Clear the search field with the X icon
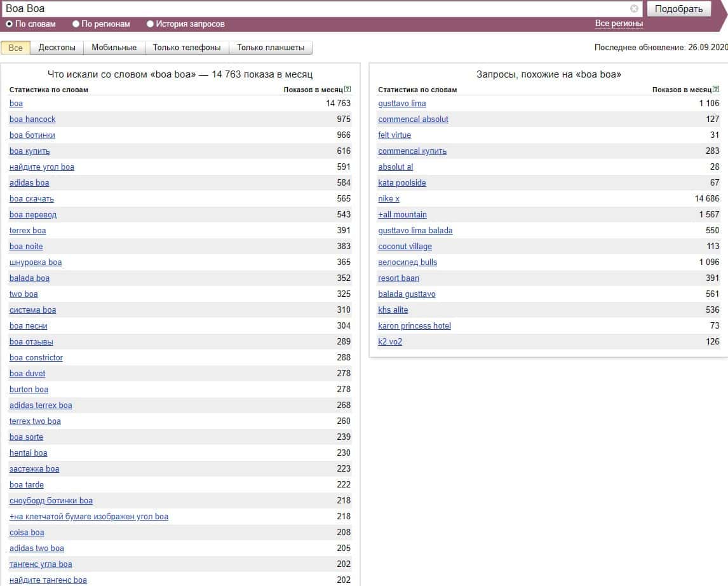Viewport: 728px width, 586px height. tap(634, 9)
